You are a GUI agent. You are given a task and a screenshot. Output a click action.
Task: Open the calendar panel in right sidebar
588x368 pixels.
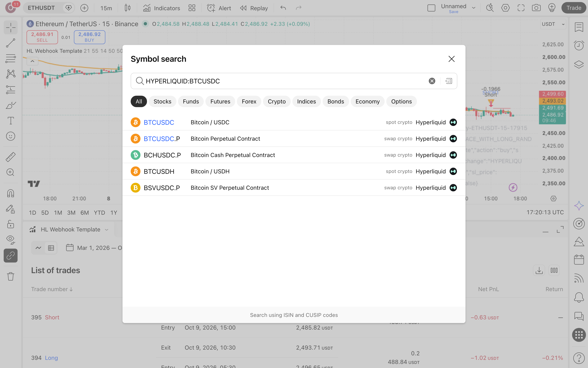coord(579,260)
